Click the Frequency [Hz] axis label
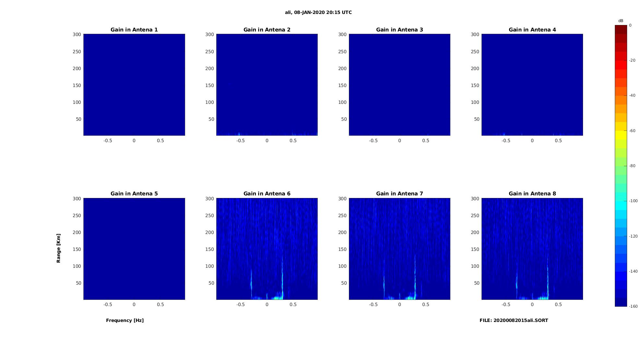Viewport: 644px width, 345px height. [x=125, y=320]
